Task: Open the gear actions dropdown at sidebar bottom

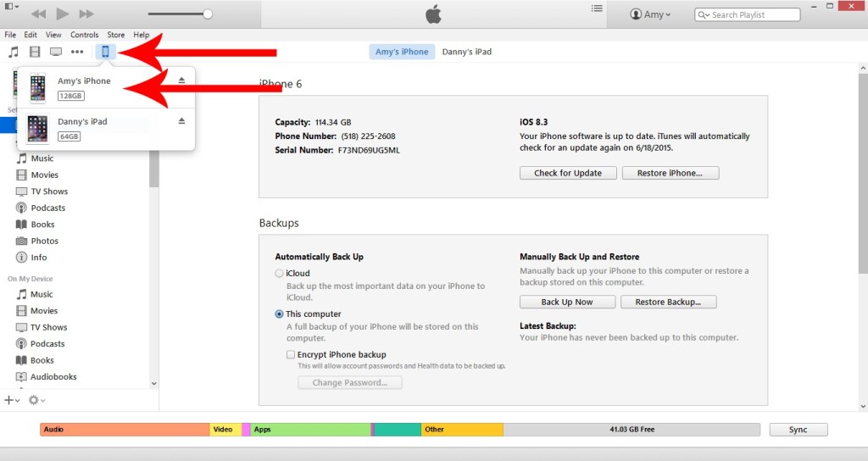Action: tap(36, 400)
